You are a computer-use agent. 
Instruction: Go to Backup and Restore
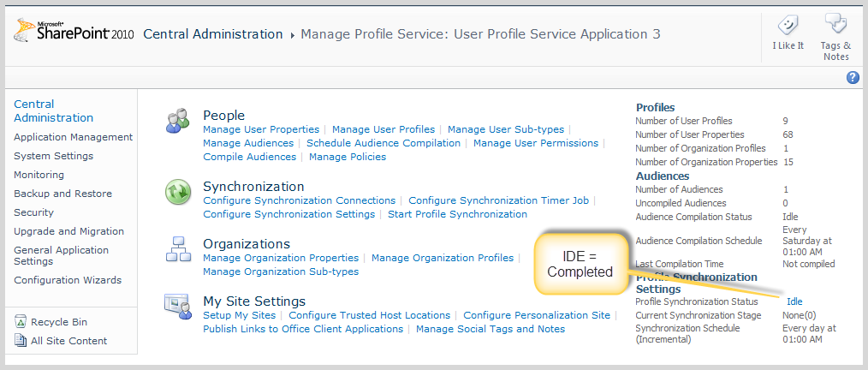(62, 194)
